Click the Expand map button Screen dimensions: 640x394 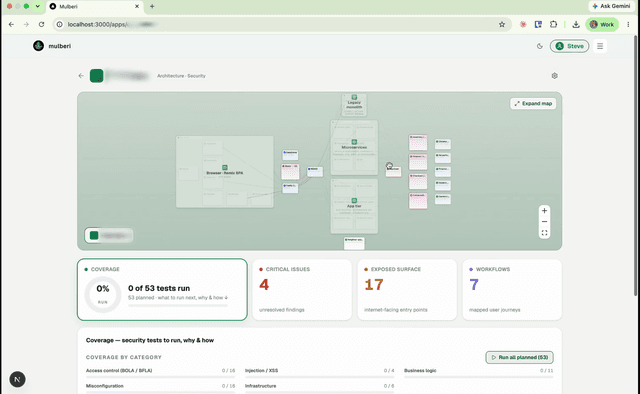click(x=533, y=103)
